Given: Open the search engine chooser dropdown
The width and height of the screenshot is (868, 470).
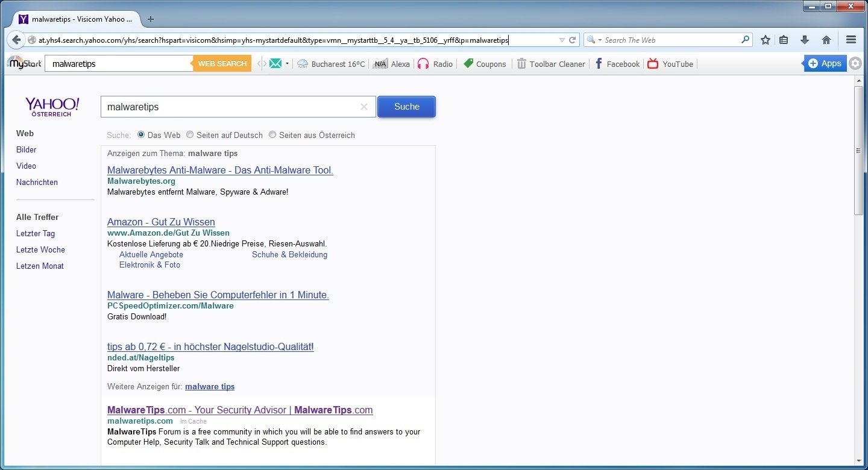Looking at the screenshot, I should (x=594, y=40).
